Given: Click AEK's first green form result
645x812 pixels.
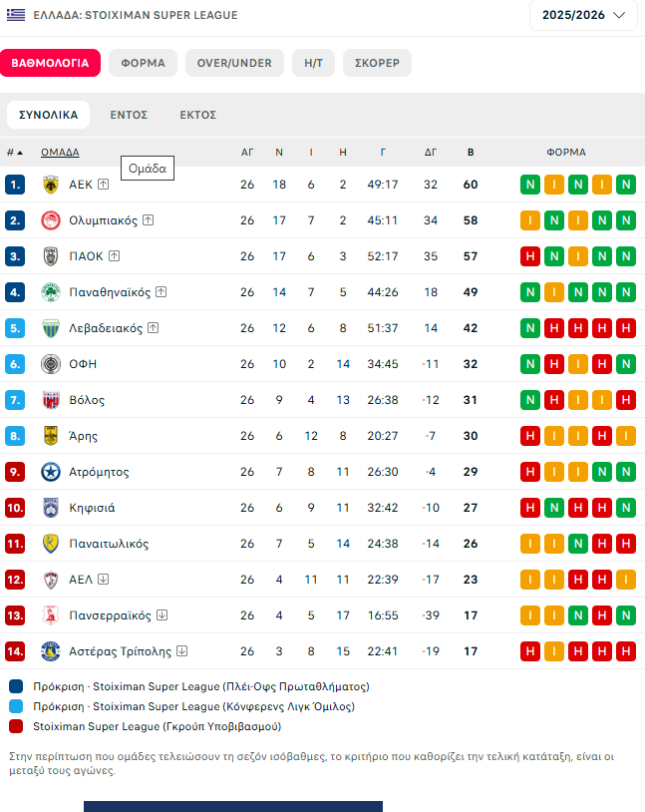Looking at the screenshot, I should click(x=530, y=185).
